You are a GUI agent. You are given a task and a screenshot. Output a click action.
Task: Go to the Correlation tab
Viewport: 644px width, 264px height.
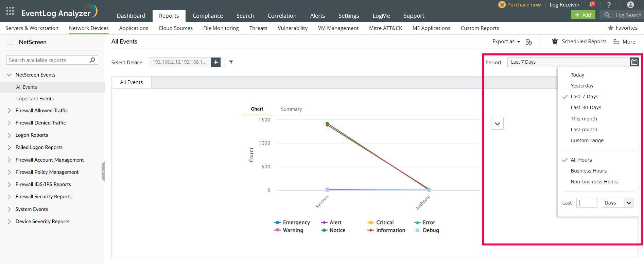[282, 16]
